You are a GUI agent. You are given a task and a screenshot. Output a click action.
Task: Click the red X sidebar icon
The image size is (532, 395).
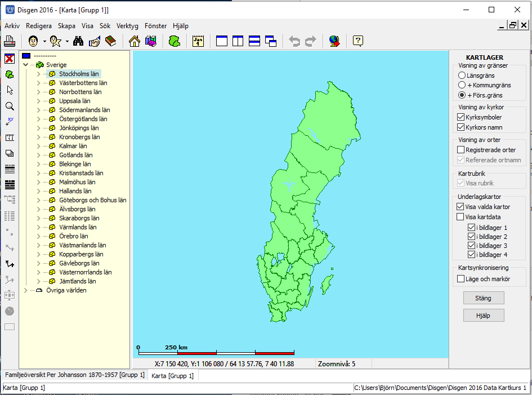coord(10,59)
